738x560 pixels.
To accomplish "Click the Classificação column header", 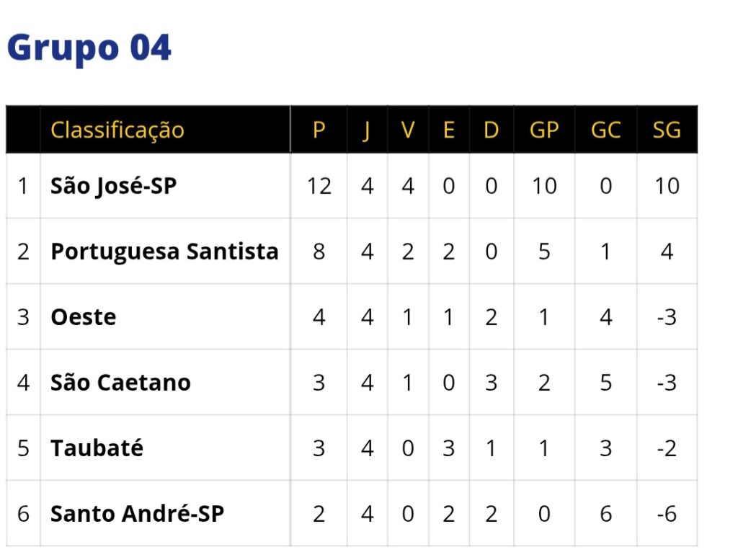I will pyautogui.click(x=117, y=130).
